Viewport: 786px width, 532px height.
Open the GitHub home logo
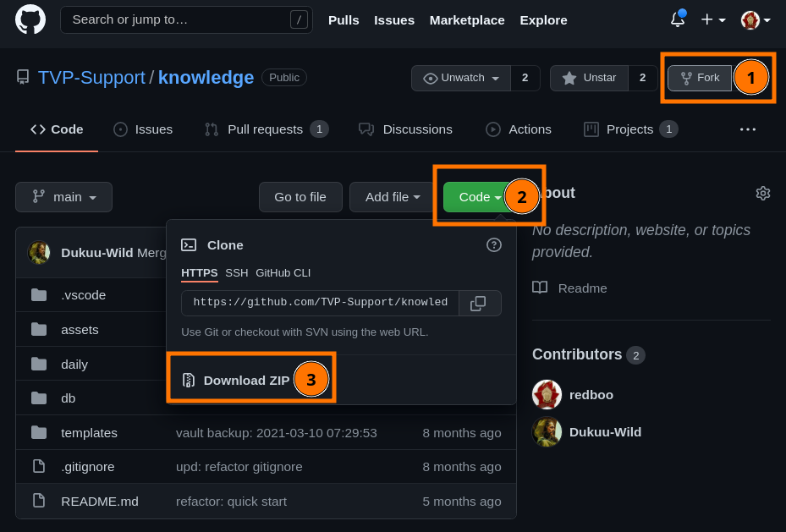point(30,19)
